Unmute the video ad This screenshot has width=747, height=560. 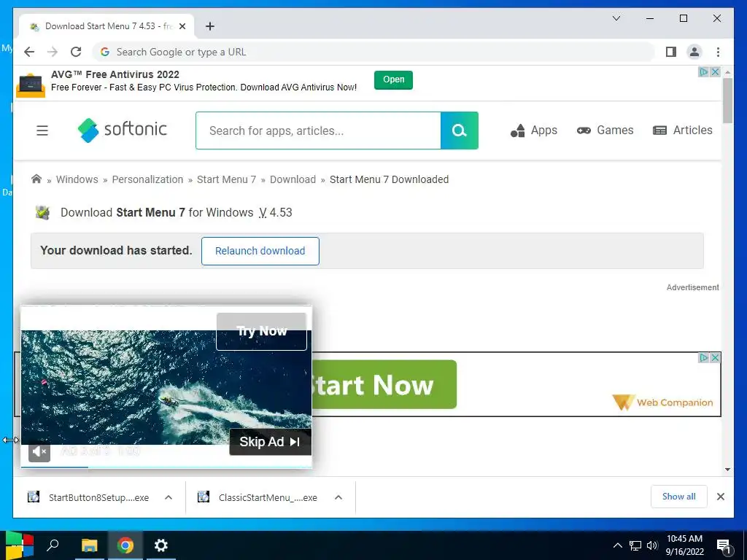tap(39, 451)
